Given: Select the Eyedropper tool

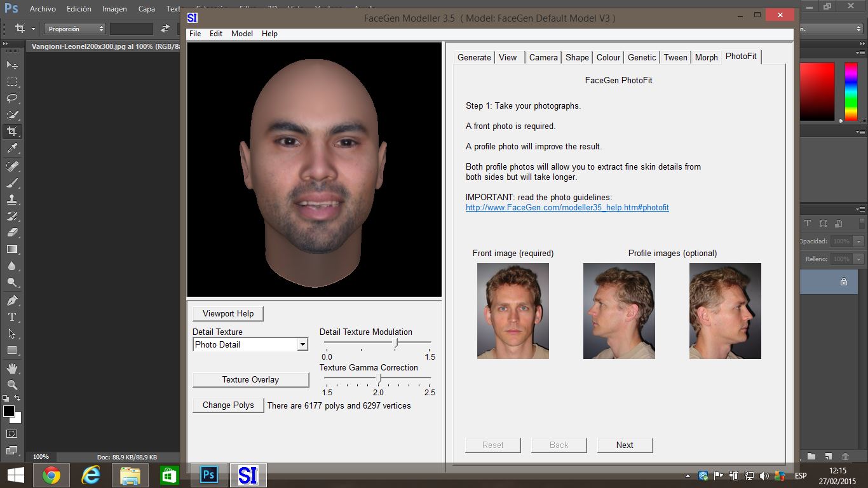Looking at the screenshot, I should point(12,148).
